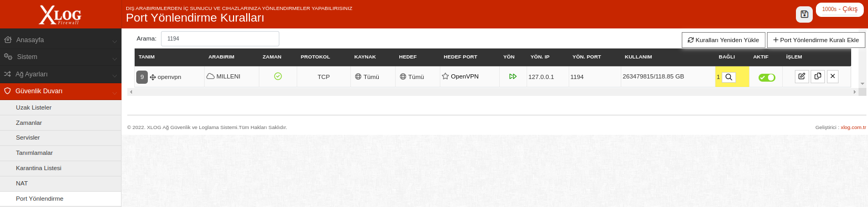Viewport: 868px width, 207px height.
Task: Click the cloud icon next to MILLENI
Action: point(210,76)
